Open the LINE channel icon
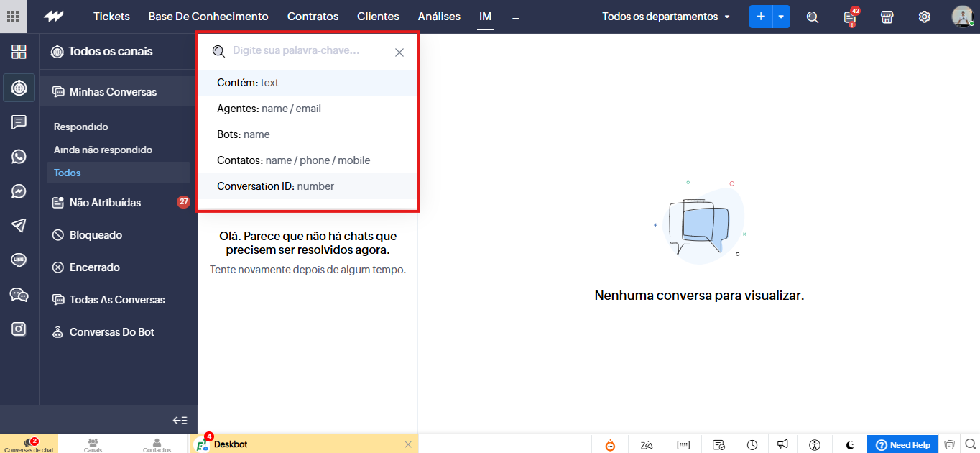The width and height of the screenshot is (980, 453). (x=19, y=260)
